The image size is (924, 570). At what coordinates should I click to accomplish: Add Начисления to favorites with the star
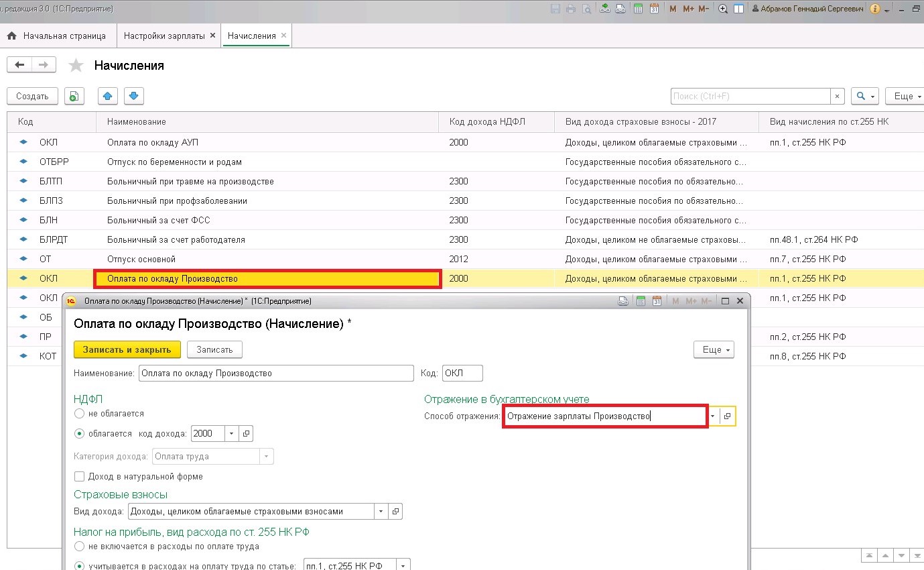76,65
